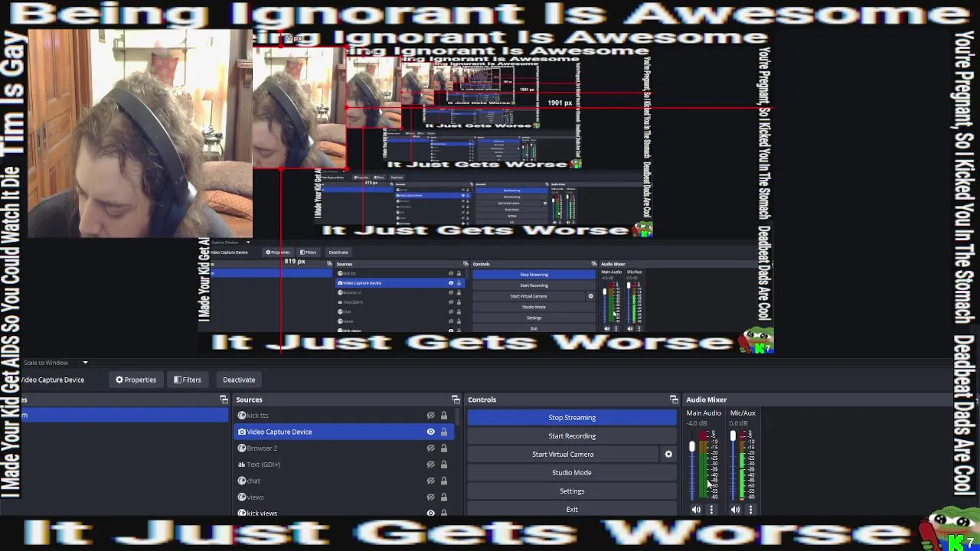This screenshot has width=980, height=551.
Task: Show the Text (GDI+) source
Action: coord(430,465)
